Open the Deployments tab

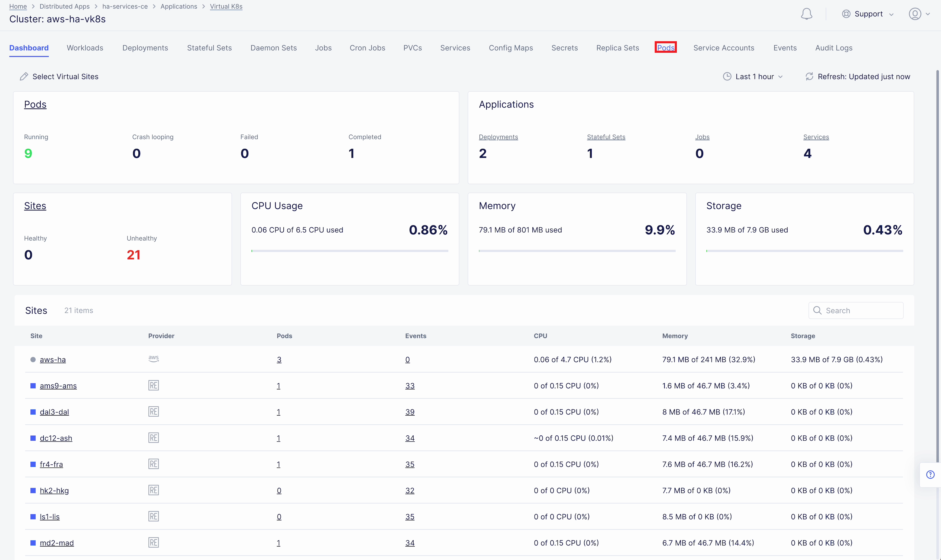tap(145, 48)
